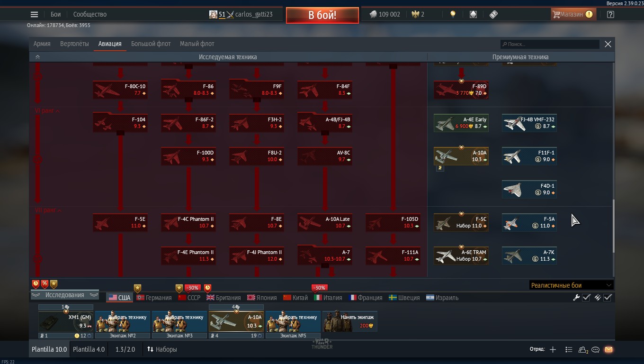Switch to the Plantilla 4.0 preset
Viewport: 644px width, 364px height.
click(x=89, y=349)
